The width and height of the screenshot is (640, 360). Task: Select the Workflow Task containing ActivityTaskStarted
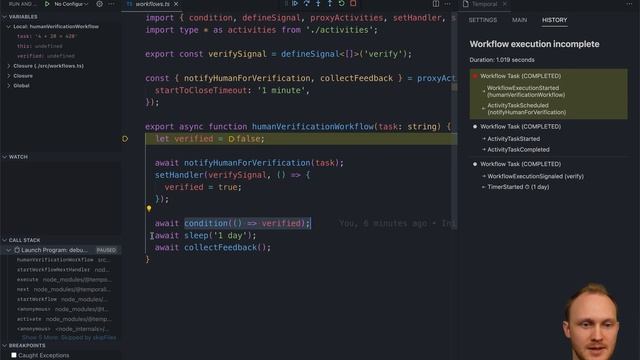click(520, 127)
